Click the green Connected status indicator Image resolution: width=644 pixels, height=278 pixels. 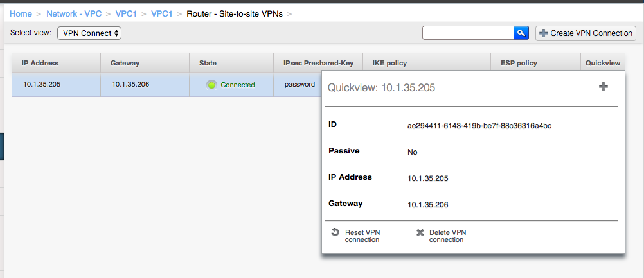[211, 85]
